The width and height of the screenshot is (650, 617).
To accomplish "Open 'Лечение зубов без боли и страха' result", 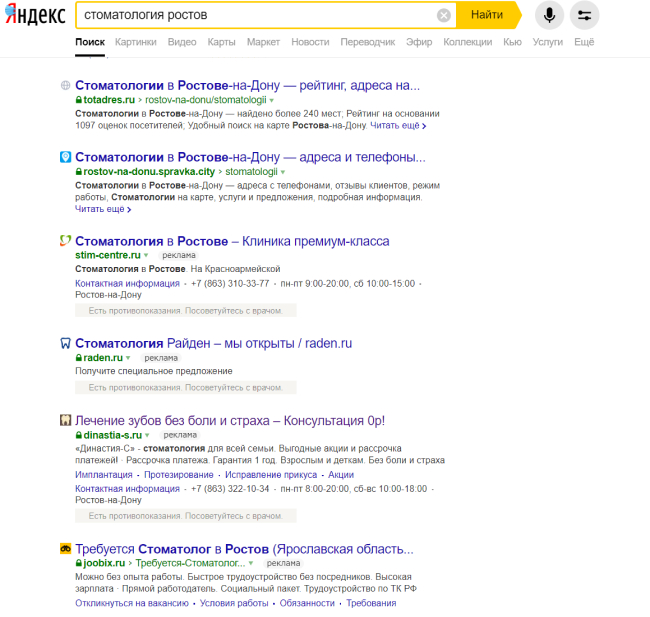I will coord(230,420).
